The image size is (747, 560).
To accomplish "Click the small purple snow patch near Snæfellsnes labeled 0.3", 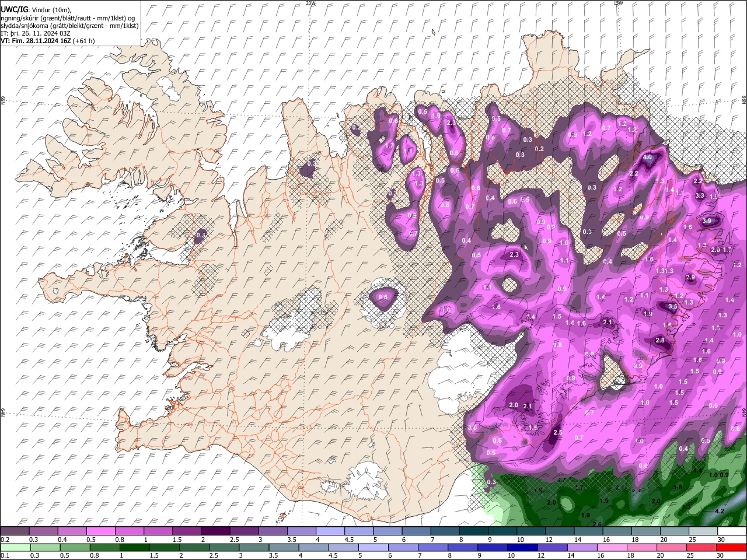I will 200,235.
